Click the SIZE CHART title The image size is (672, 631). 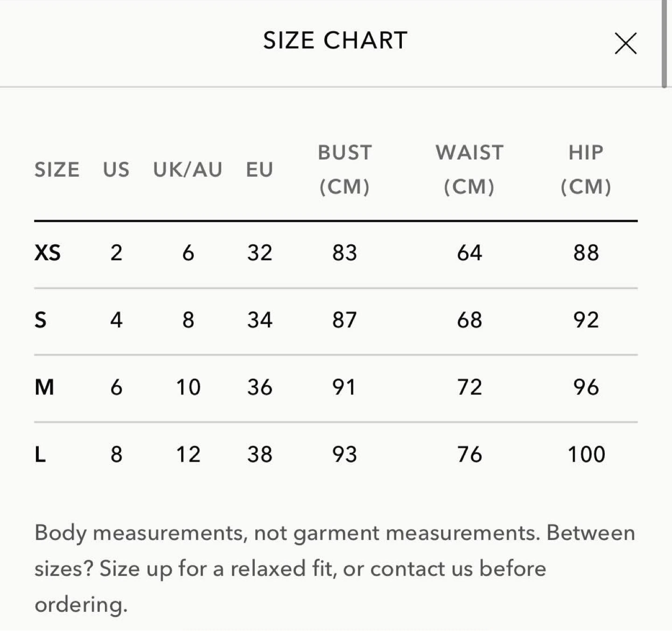pos(336,41)
